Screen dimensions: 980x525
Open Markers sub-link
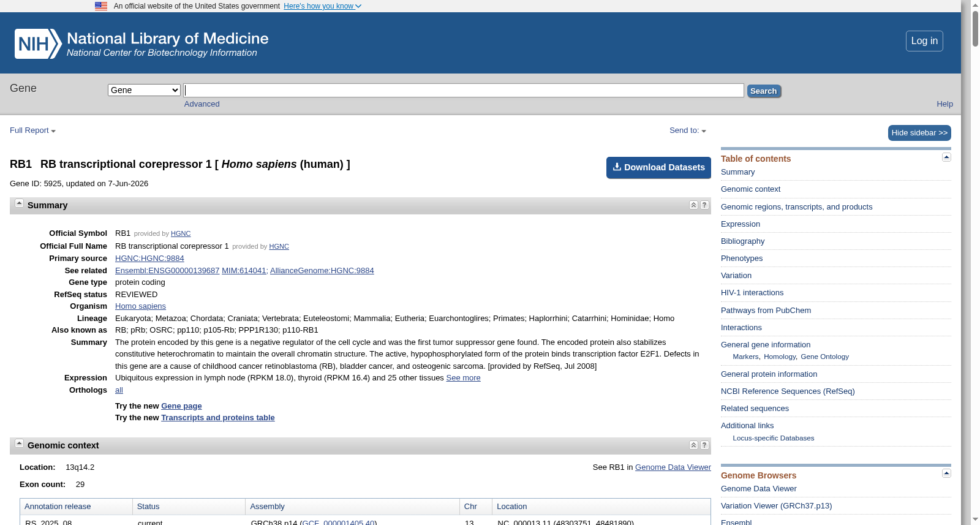pyautogui.click(x=745, y=357)
